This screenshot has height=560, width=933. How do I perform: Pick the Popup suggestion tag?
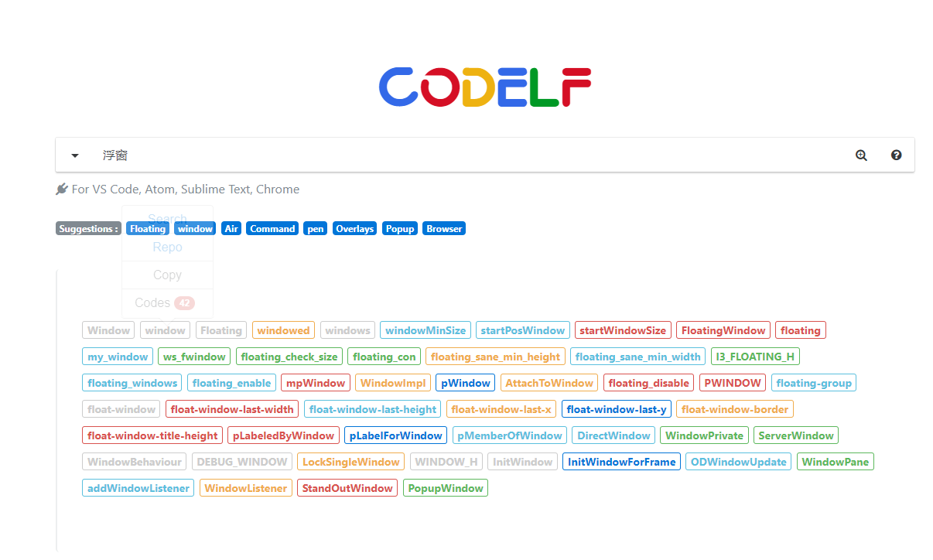click(x=400, y=229)
